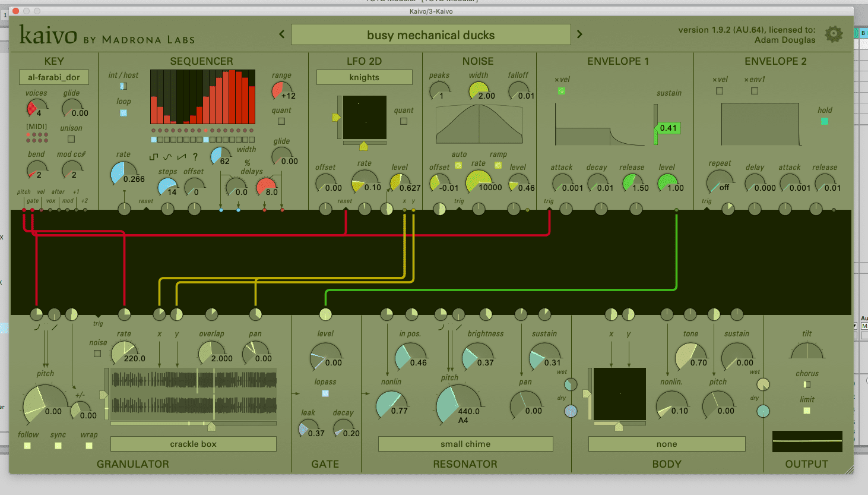Click the LFO 2D xy display pad
Viewport: 868px width, 495px height.
[x=365, y=118]
